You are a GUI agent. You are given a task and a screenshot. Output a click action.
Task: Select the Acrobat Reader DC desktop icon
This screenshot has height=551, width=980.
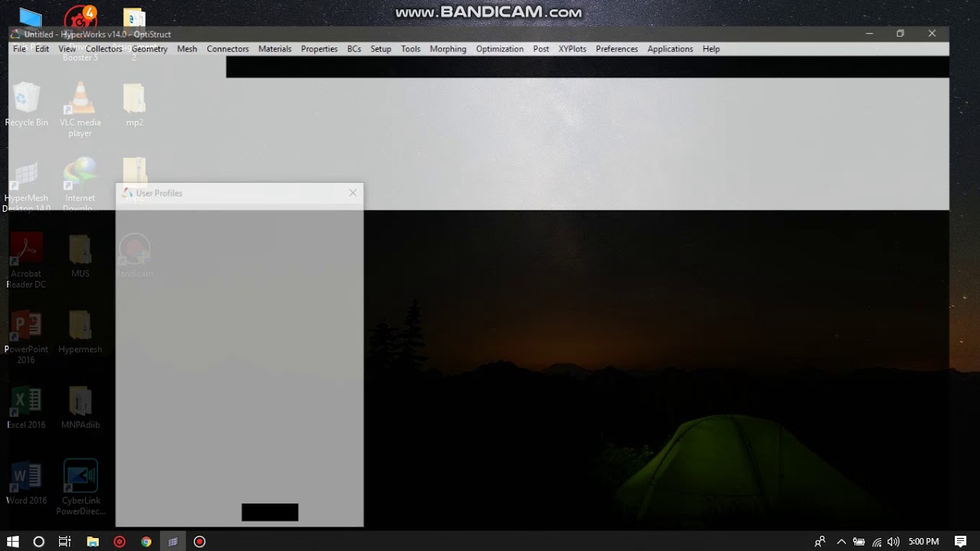[26, 261]
